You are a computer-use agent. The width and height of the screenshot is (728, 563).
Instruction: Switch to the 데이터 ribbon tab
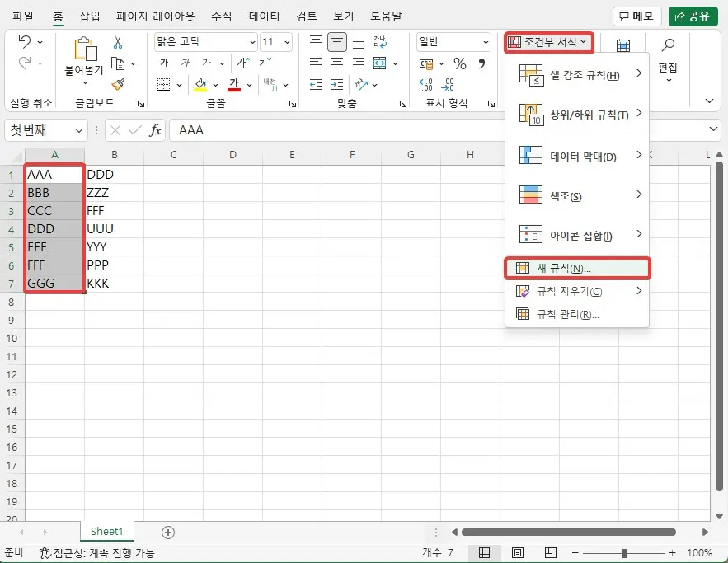point(264,16)
